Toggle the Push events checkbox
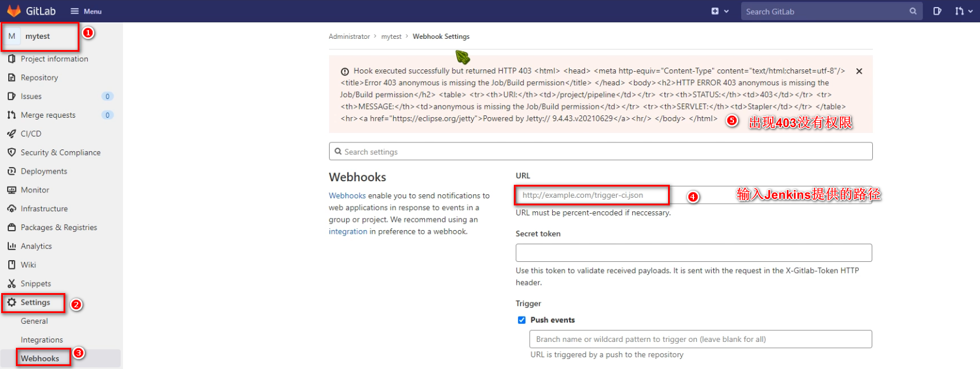This screenshot has width=980, height=369. tap(521, 320)
